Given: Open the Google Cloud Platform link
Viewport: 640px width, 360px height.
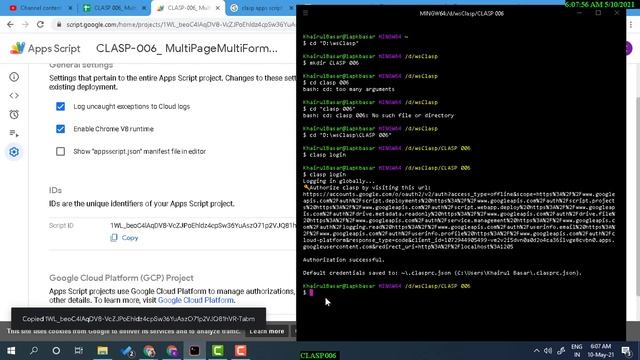Looking at the screenshot, I should click(x=196, y=300).
